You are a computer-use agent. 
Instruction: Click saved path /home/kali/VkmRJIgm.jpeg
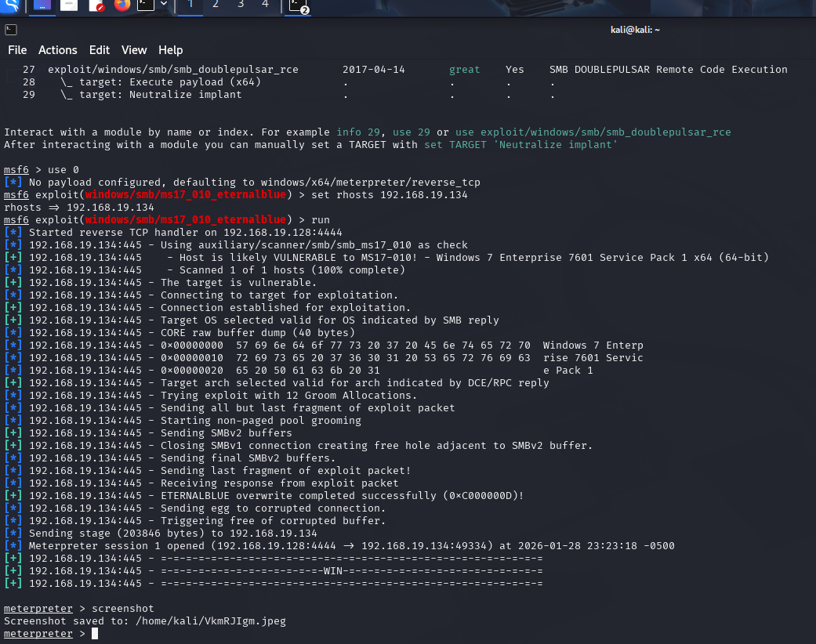click(x=211, y=621)
